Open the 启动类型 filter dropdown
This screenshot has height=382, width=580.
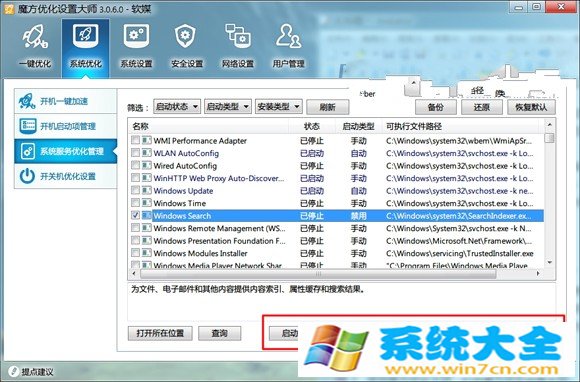(x=228, y=107)
